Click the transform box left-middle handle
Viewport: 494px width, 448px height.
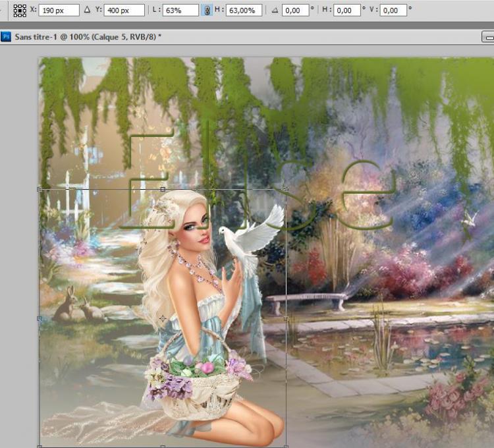40,318
